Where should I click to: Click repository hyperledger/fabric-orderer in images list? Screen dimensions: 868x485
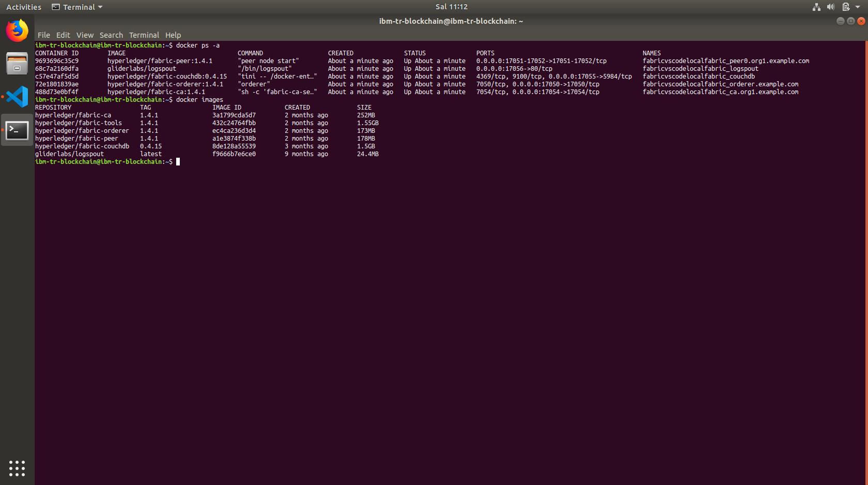(x=82, y=131)
